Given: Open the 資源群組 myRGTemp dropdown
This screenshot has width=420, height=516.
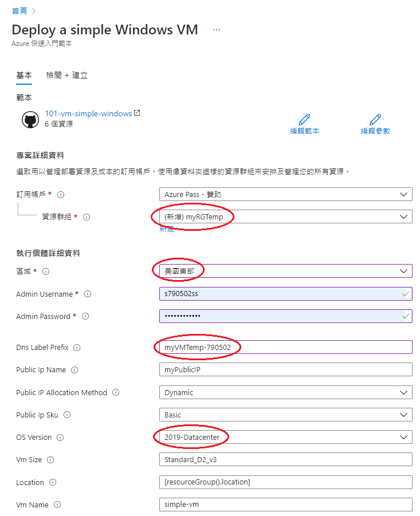Looking at the screenshot, I should coord(286,216).
